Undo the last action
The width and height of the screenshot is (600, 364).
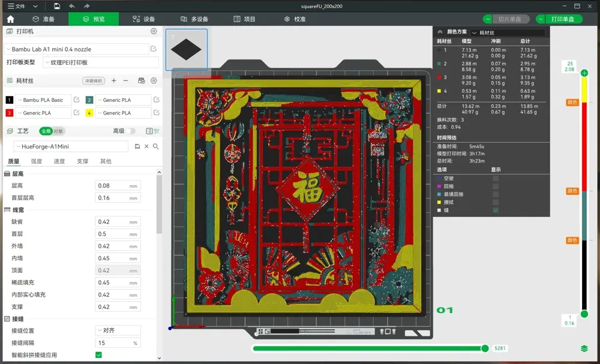(x=72, y=6)
